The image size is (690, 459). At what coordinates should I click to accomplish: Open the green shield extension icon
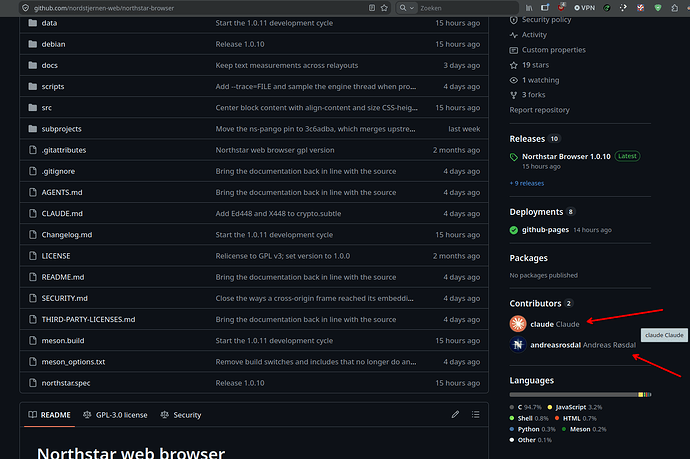[x=658, y=8]
